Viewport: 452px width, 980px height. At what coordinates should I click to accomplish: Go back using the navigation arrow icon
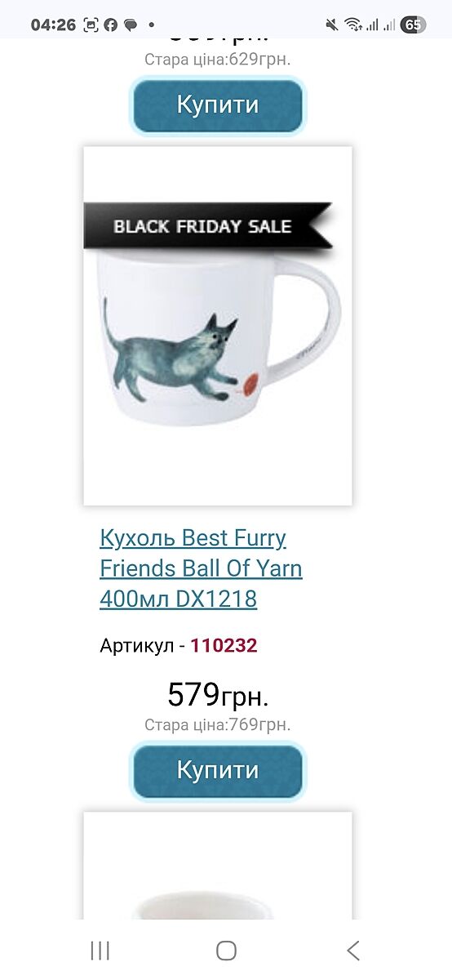point(352,950)
